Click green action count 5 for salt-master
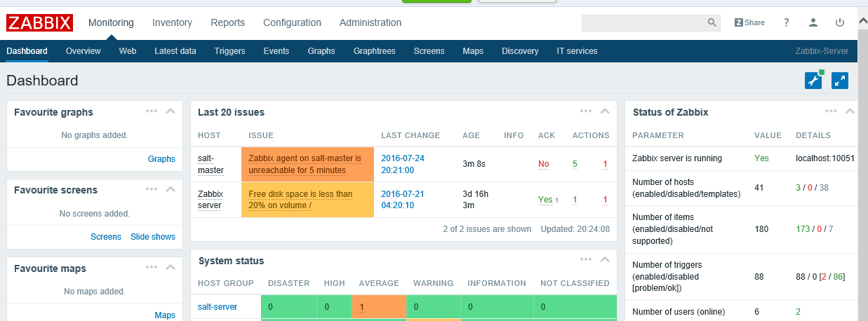 pyautogui.click(x=575, y=164)
